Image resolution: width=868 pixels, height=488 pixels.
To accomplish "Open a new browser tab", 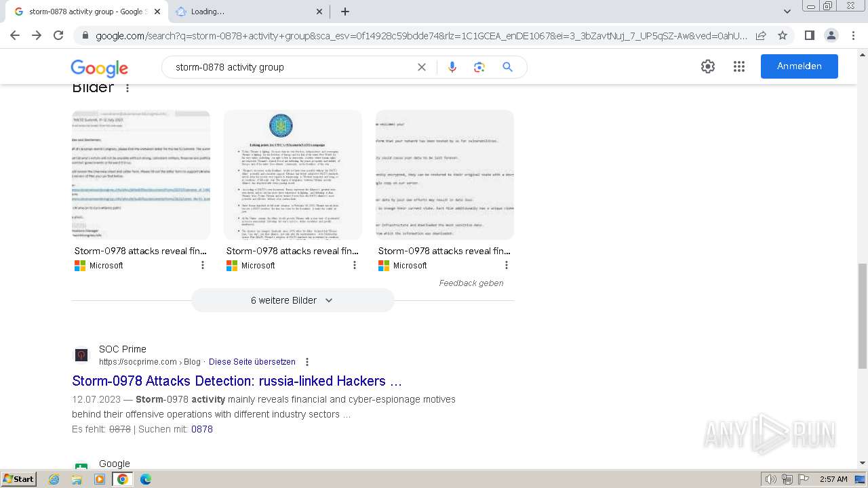I will click(x=345, y=12).
